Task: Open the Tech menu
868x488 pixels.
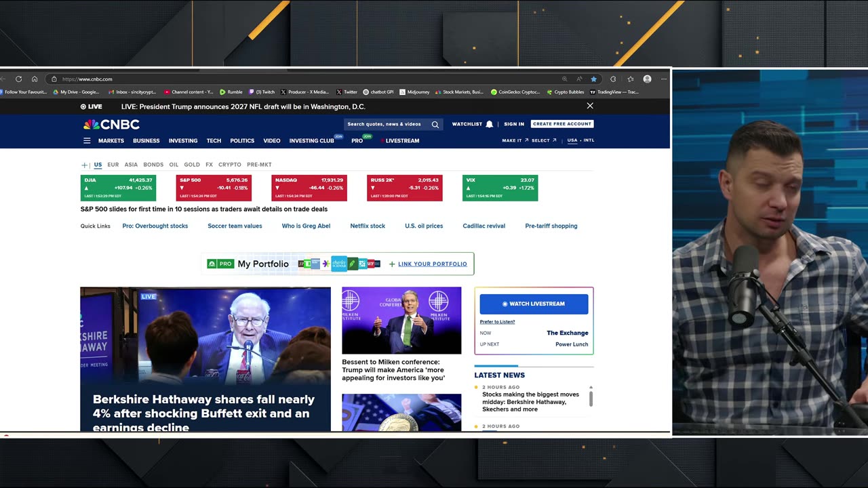Action: pyautogui.click(x=214, y=141)
